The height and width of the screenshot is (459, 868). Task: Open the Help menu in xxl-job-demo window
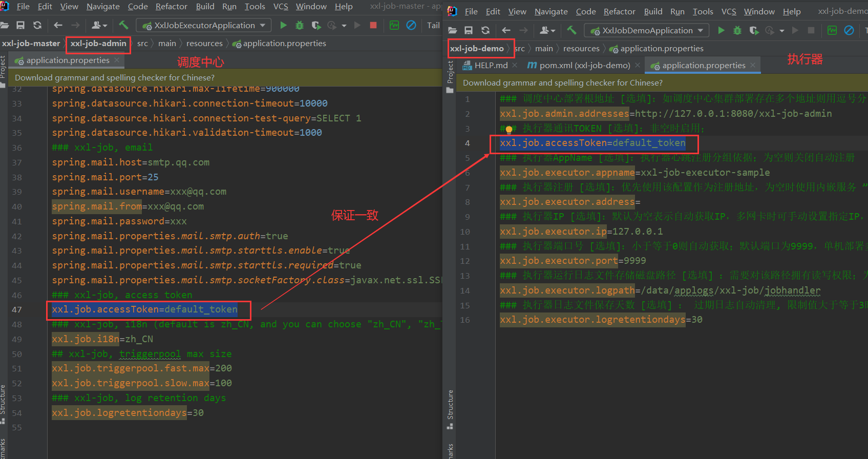pos(792,11)
